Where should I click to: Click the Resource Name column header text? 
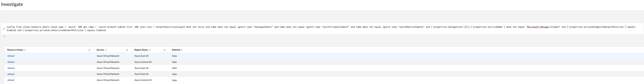(x=15, y=50)
